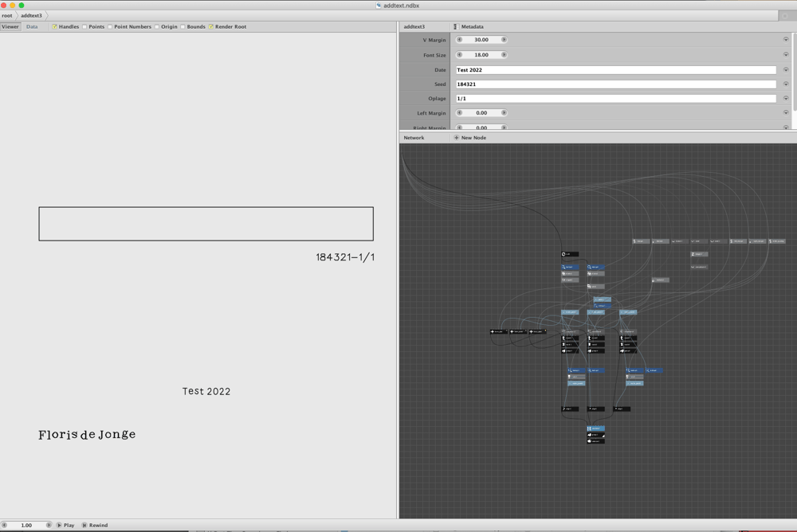797x532 pixels.
Task: Switch to the Data tab
Action: 32,26
